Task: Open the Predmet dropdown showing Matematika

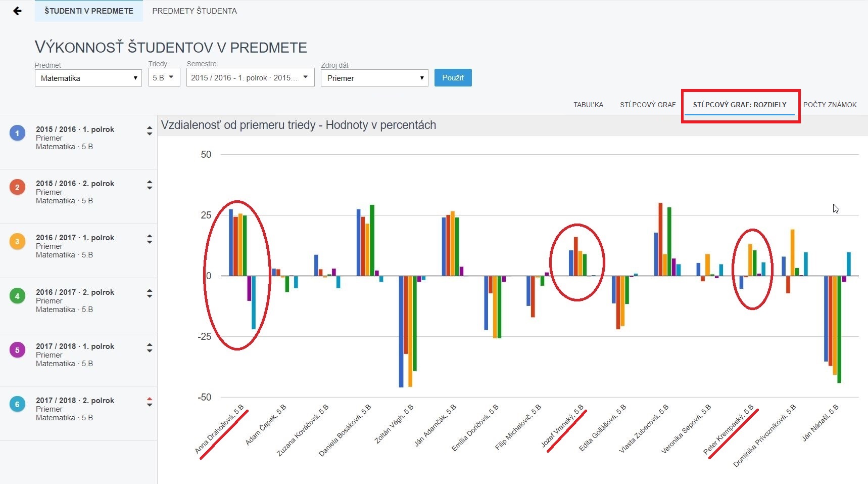Action: click(x=88, y=78)
